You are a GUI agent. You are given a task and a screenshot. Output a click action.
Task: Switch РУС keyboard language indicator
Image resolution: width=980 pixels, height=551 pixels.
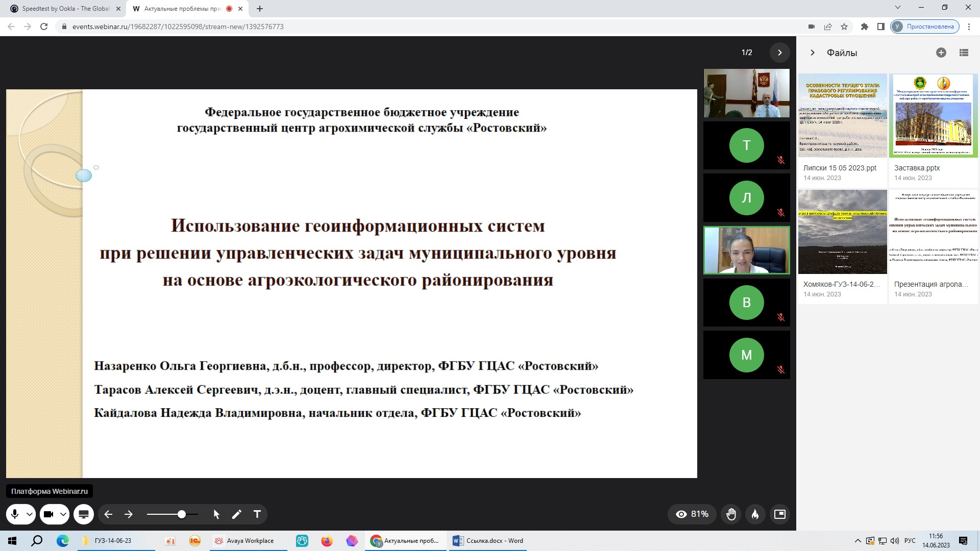(910, 541)
